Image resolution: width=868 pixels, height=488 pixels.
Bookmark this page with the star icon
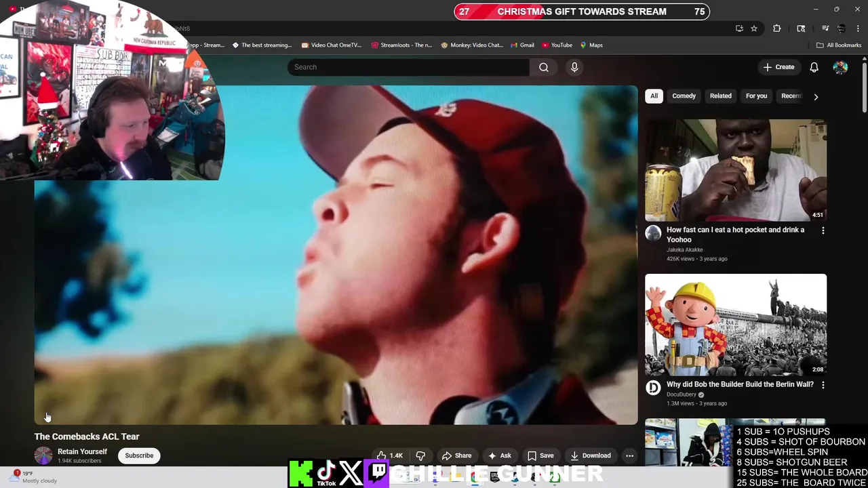click(x=754, y=28)
